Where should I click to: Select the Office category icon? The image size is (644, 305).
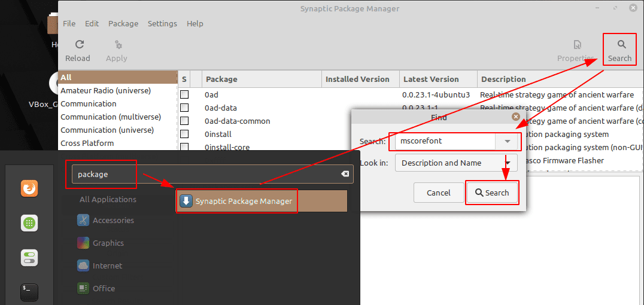[83, 289]
